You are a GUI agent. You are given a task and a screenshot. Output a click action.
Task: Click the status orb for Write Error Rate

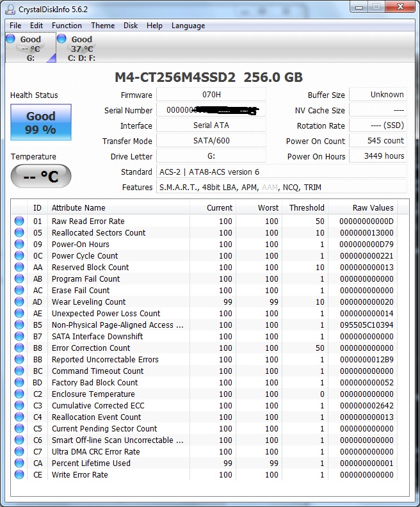click(19, 474)
